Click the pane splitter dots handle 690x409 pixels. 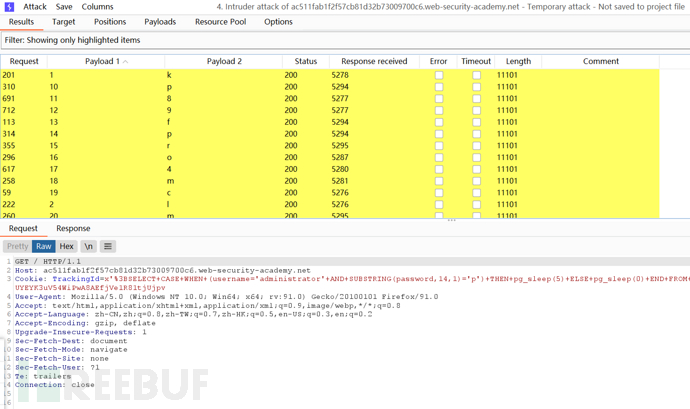[451, 220]
